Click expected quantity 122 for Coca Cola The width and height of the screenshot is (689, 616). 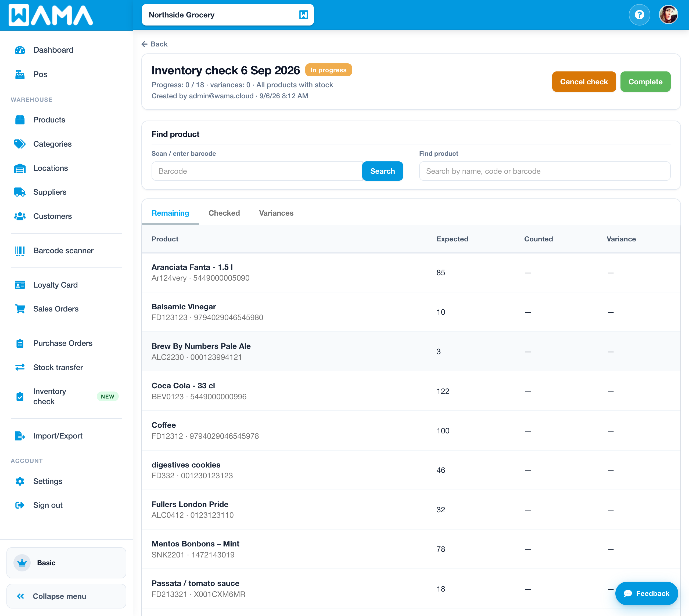click(x=443, y=391)
